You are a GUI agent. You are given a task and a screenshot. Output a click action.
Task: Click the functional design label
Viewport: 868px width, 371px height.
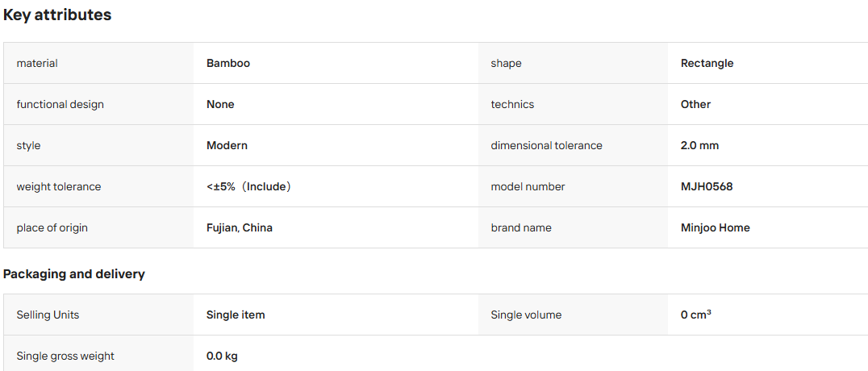pos(61,104)
